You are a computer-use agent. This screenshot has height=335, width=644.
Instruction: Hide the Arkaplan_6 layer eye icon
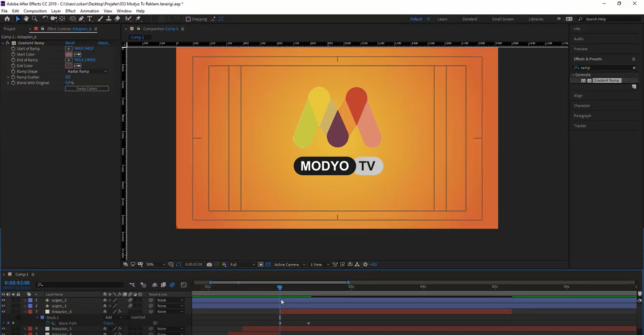[x=4, y=312]
